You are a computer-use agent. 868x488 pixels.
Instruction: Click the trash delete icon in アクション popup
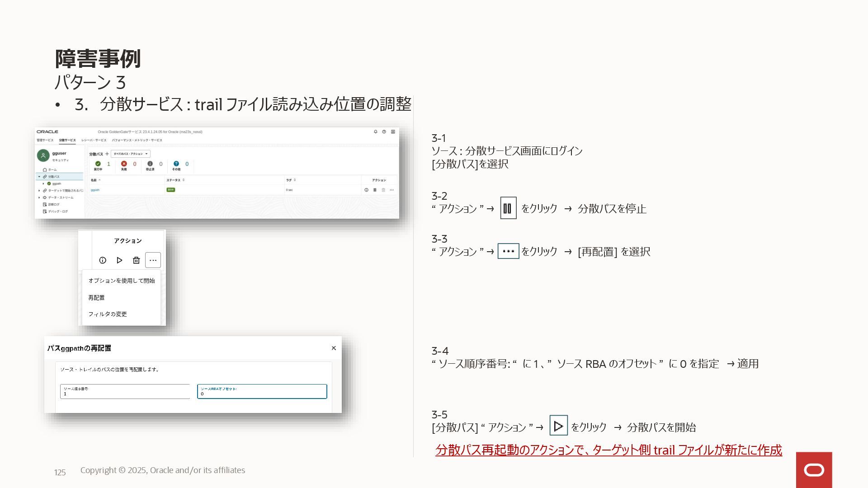point(136,260)
